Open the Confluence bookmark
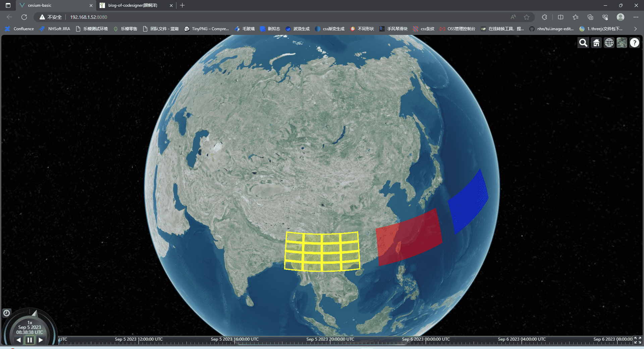This screenshot has width=644, height=349. 19,29
